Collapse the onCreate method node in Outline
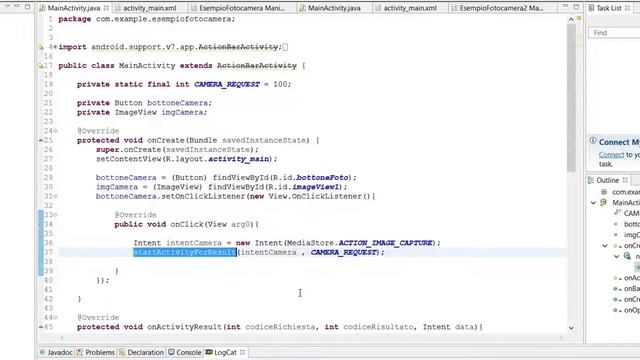640x360 pixels. tap(605, 246)
